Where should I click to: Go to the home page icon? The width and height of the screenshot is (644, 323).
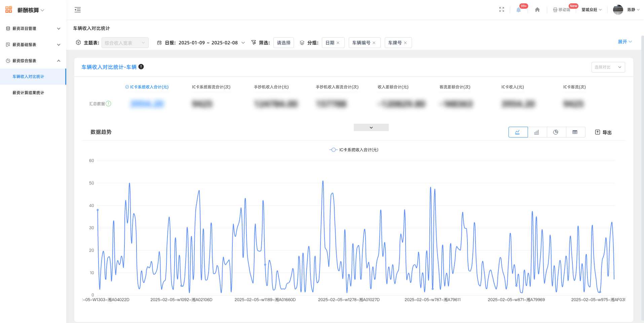point(537,10)
